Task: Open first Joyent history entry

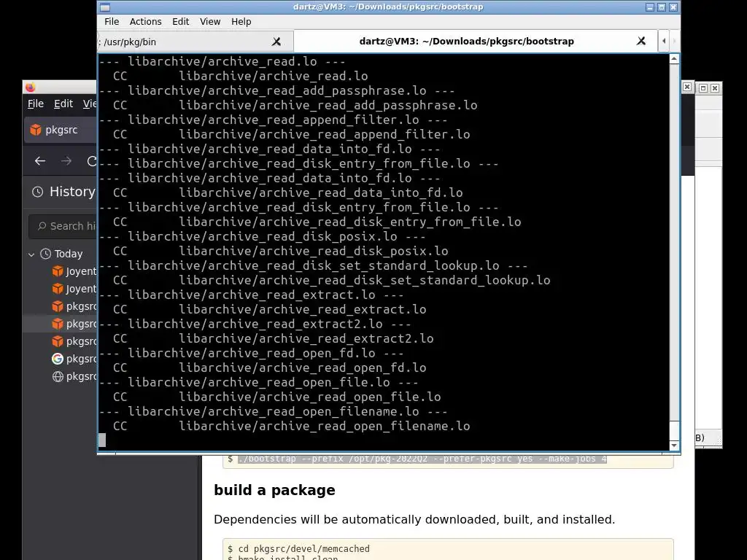Action: [74, 271]
